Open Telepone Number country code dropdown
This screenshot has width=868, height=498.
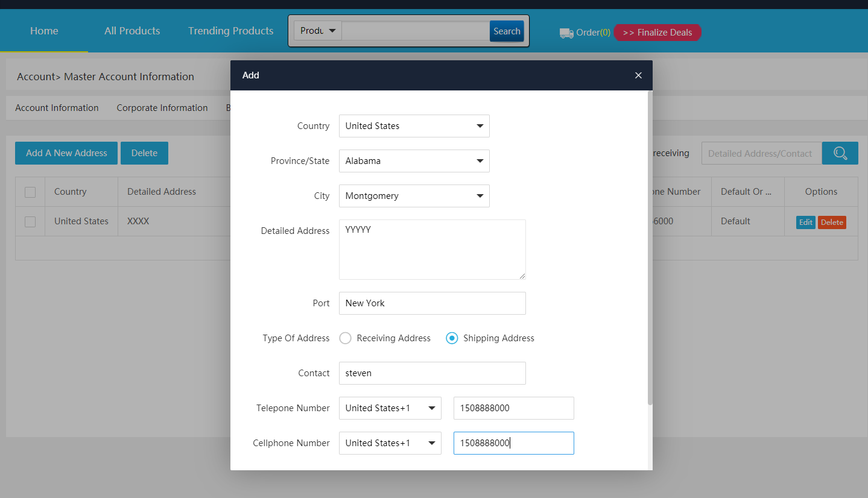coord(390,408)
